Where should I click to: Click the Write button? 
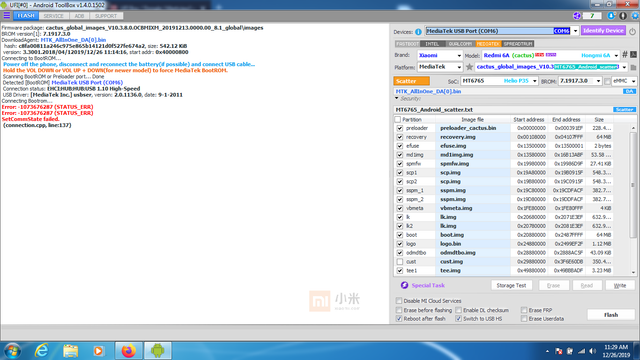(620, 285)
